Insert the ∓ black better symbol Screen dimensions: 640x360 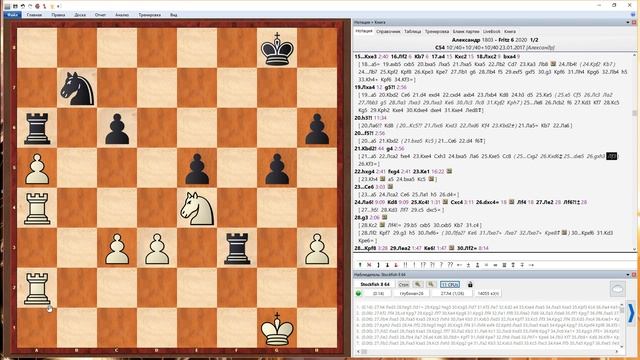tap(522, 265)
